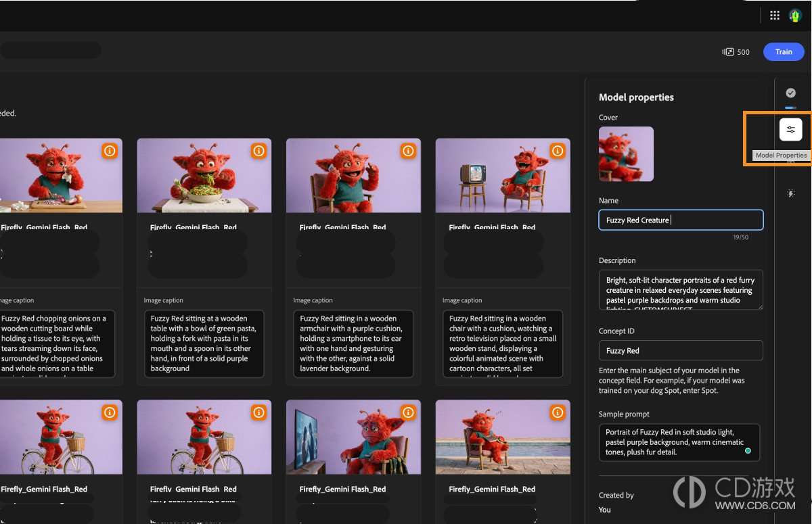The height and width of the screenshot is (524, 812).
Task: Click info icon on flat-screen TV image
Action: [408, 412]
